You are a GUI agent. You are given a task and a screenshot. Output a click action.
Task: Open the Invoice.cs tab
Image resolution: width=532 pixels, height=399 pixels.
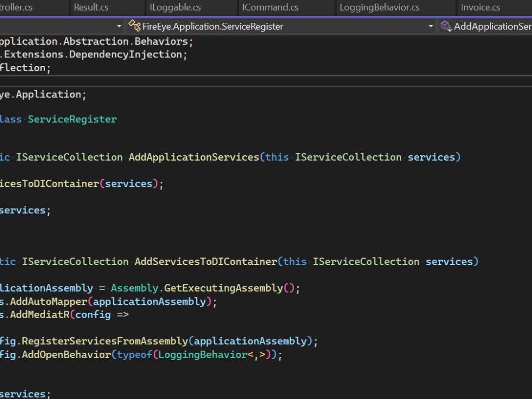(x=480, y=7)
